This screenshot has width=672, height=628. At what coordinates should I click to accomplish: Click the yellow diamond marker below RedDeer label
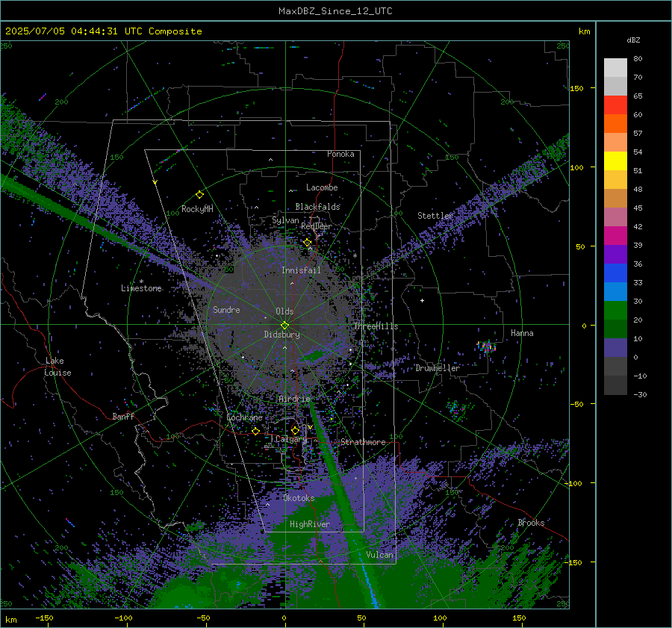click(307, 243)
